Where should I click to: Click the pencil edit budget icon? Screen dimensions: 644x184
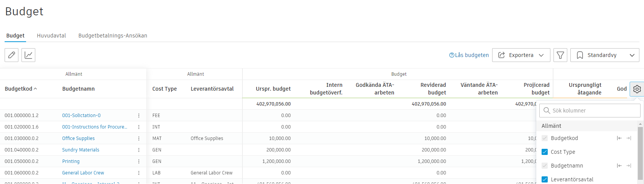pyautogui.click(x=12, y=55)
